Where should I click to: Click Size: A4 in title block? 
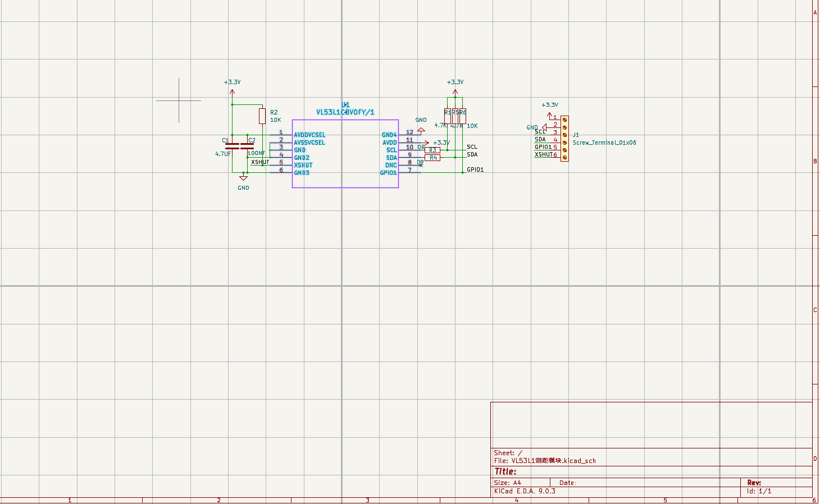pyautogui.click(x=507, y=483)
